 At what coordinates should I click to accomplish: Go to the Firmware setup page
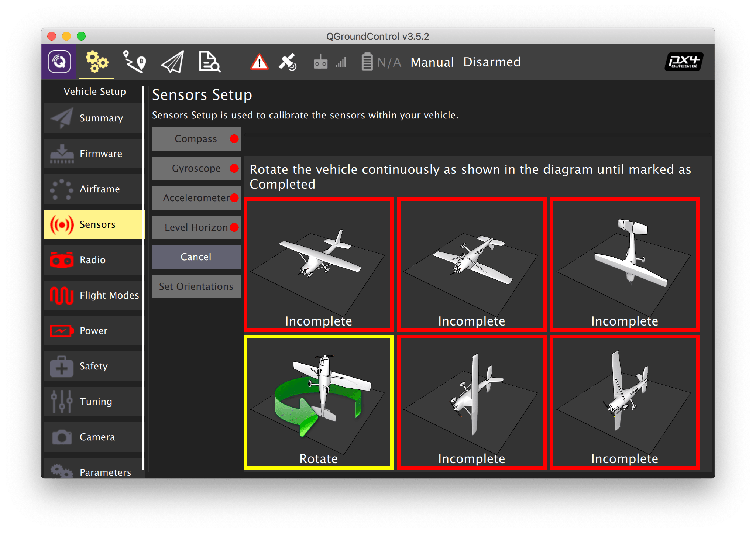point(94,154)
